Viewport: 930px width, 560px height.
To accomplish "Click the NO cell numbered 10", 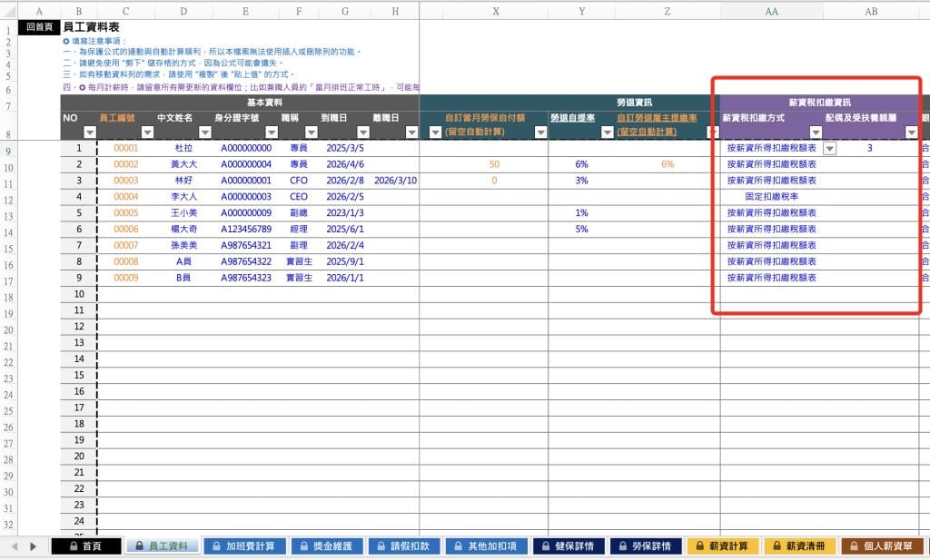I will tap(79, 294).
